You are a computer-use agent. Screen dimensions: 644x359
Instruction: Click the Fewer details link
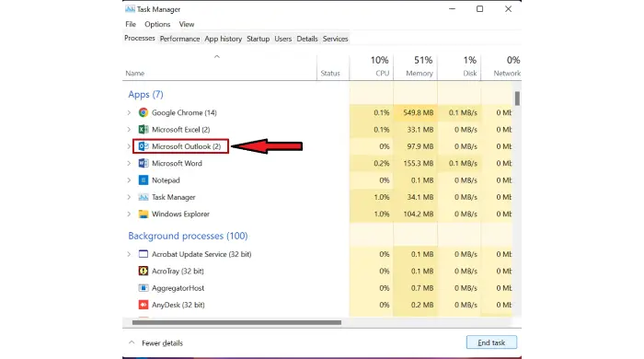(x=162, y=343)
